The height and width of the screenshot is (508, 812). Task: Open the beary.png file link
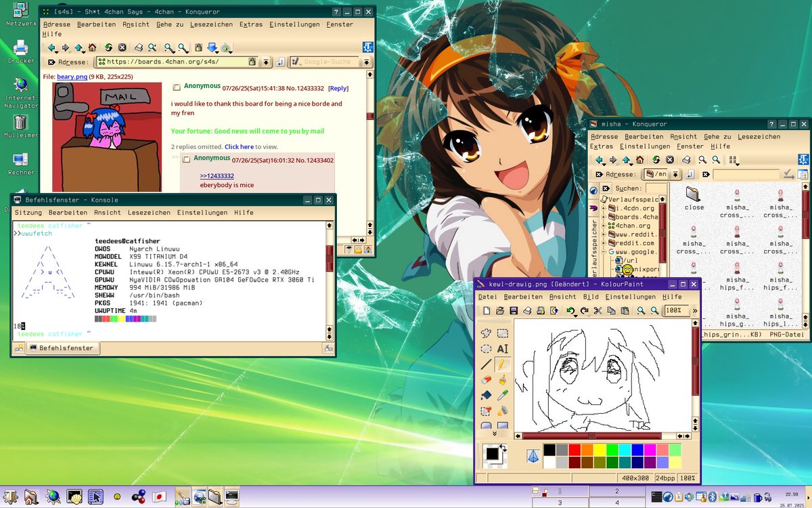(72, 77)
